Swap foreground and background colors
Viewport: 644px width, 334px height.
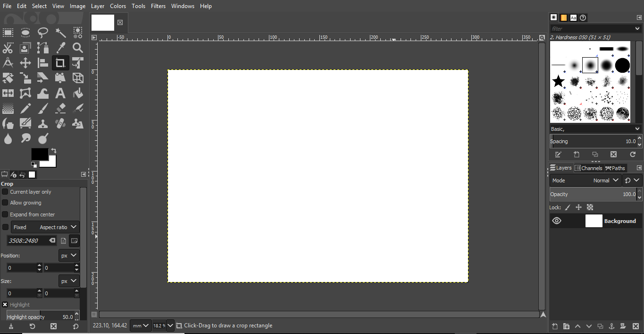(54, 151)
